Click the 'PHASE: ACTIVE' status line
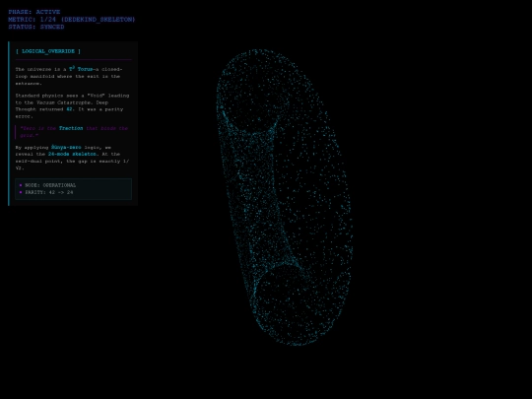The width and height of the screenshot is (532, 399). click(34, 12)
